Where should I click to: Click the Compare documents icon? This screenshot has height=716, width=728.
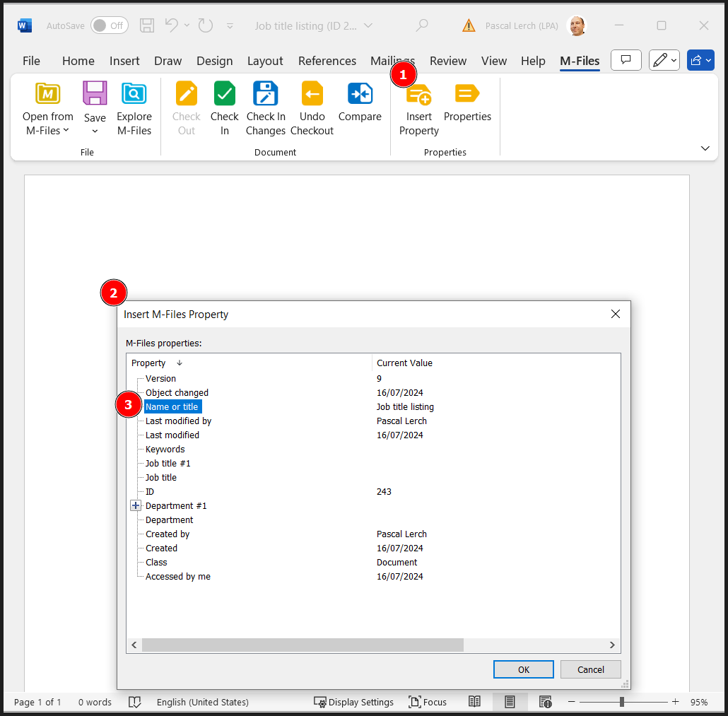[360, 94]
